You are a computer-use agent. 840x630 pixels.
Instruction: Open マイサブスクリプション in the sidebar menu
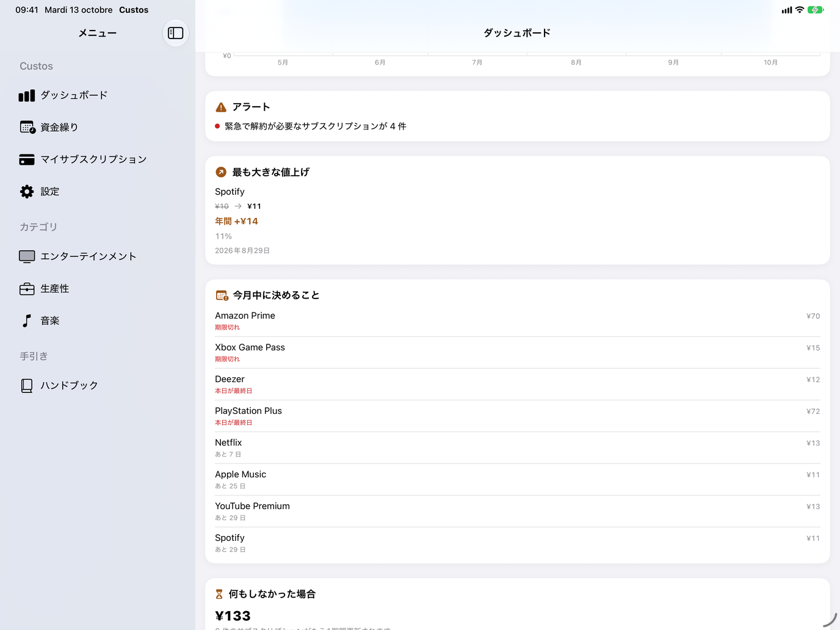click(98, 159)
